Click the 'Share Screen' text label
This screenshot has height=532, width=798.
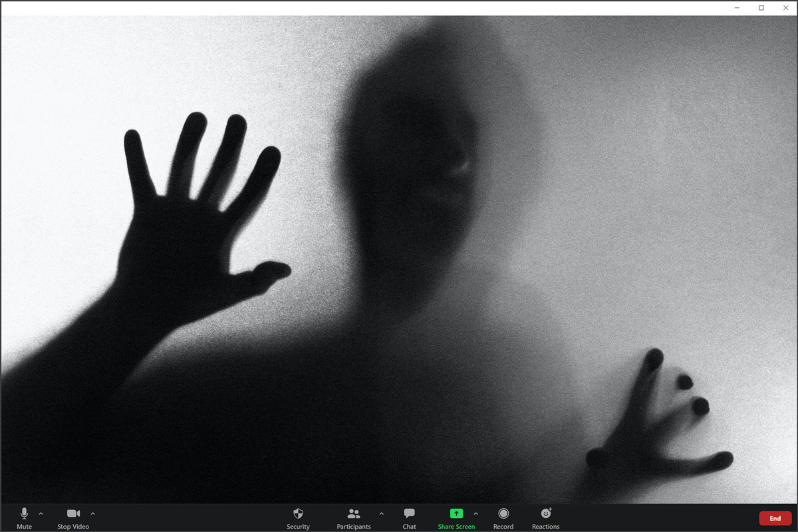coord(456,527)
